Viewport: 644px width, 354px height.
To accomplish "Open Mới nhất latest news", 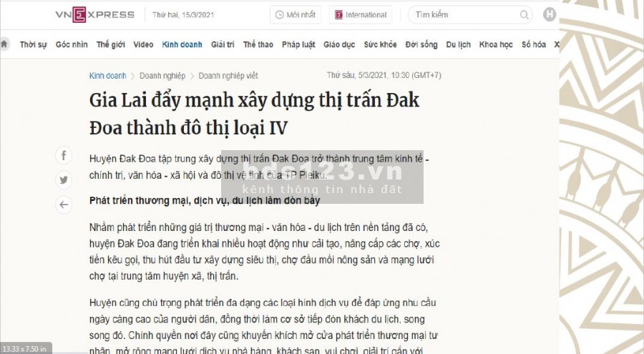I will pos(296,15).
